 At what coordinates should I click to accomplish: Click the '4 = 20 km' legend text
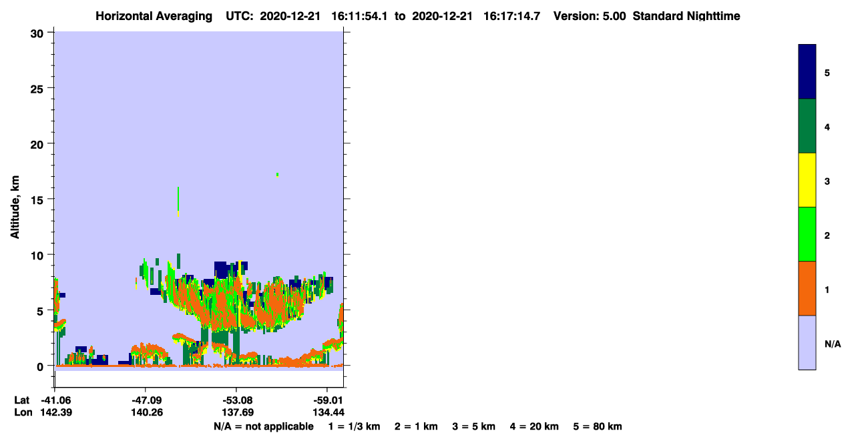pyautogui.click(x=535, y=426)
